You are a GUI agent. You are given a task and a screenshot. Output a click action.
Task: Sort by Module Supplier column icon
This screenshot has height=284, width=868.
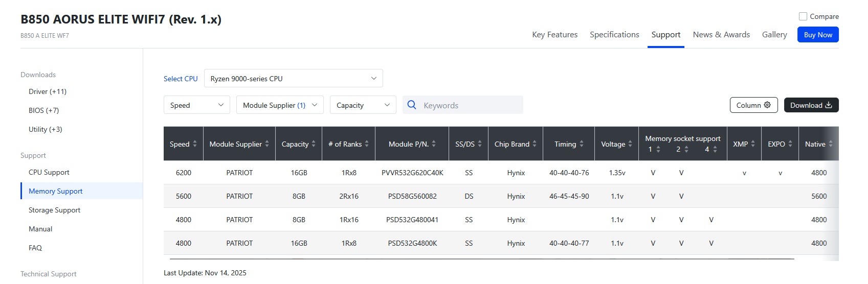[267, 144]
